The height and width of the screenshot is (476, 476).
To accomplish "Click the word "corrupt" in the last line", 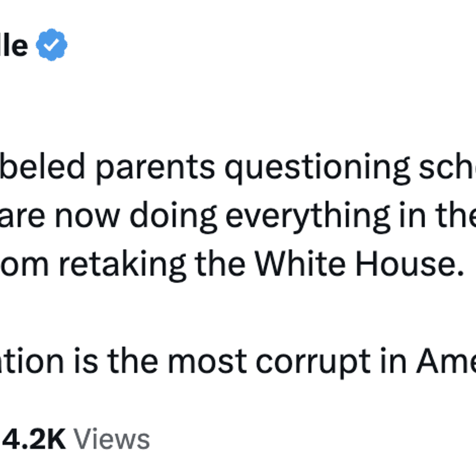I will 313,363.
